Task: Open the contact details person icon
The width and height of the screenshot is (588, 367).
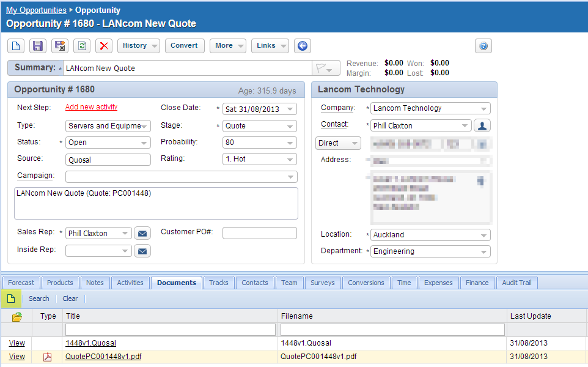Action: point(482,125)
